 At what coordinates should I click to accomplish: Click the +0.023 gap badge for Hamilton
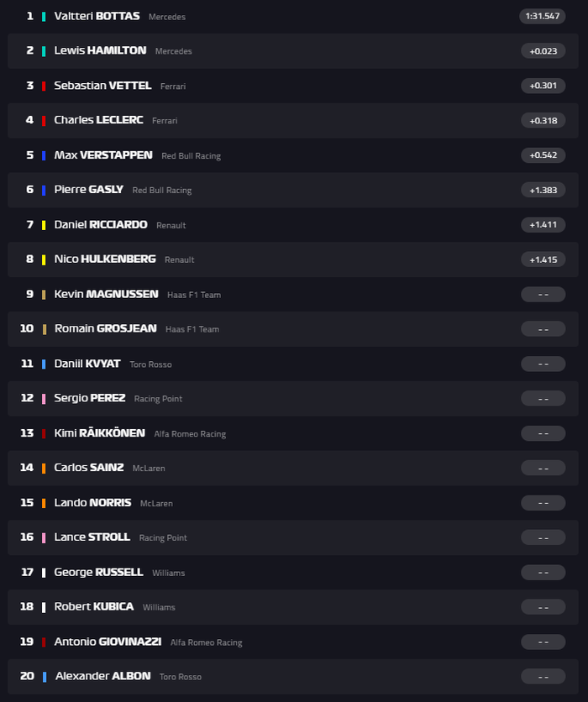coord(544,50)
